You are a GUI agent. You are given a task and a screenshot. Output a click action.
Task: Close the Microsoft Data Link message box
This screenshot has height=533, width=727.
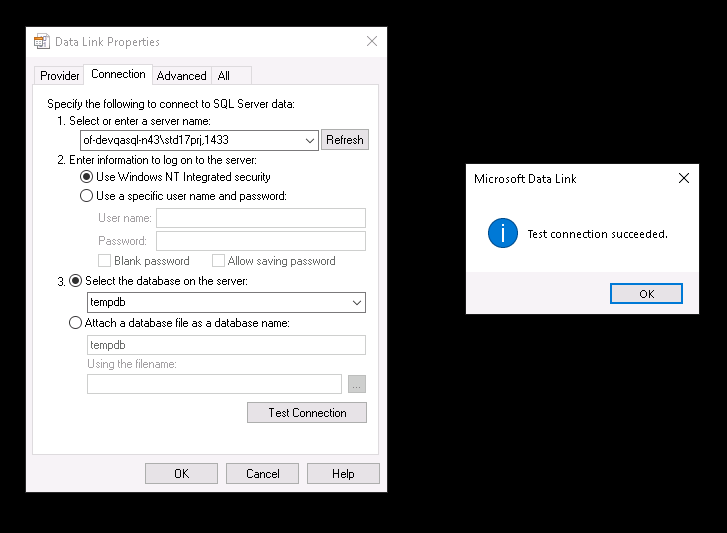[x=684, y=178]
